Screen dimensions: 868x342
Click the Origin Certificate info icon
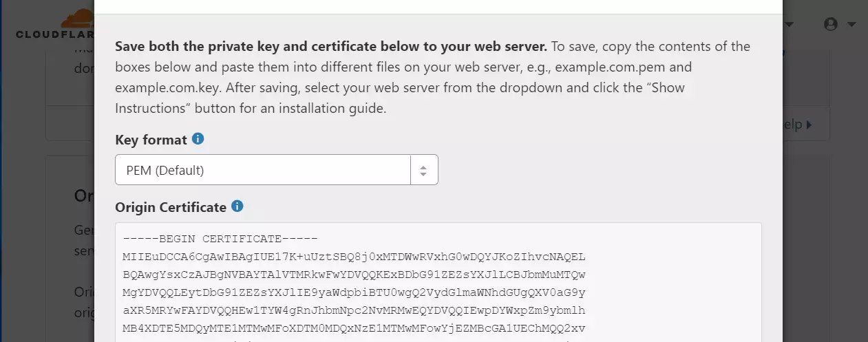tap(237, 206)
